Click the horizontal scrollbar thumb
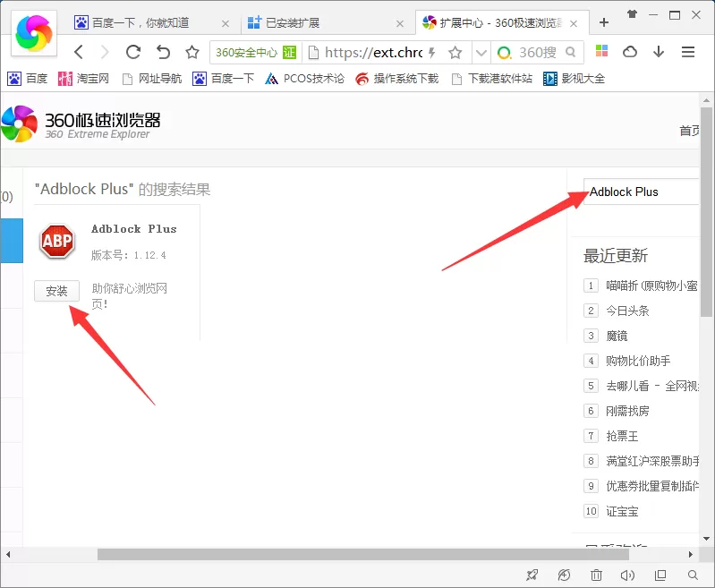Viewport: 715px width, 588px height. point(363,554)
